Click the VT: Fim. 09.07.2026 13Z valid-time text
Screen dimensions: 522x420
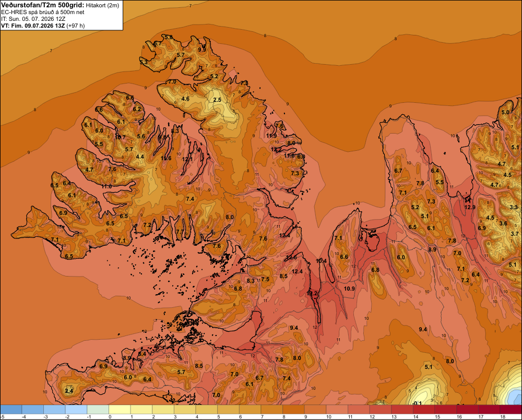(33, 26)
